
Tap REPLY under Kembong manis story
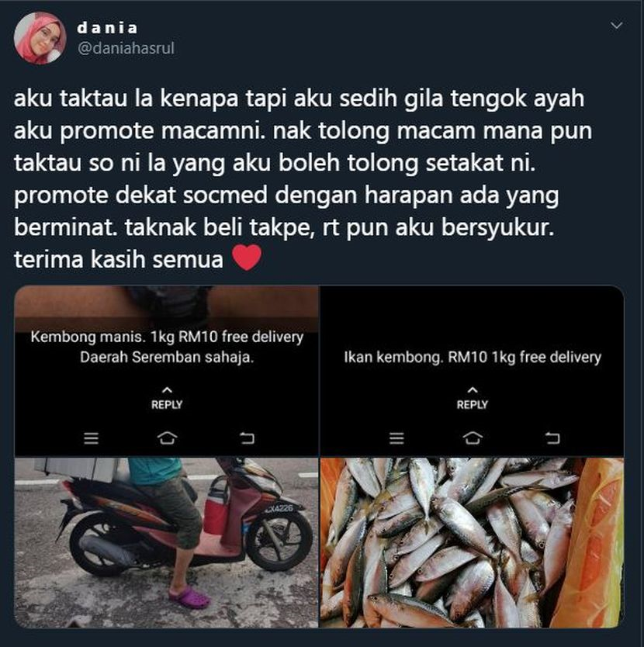point(167,405)
